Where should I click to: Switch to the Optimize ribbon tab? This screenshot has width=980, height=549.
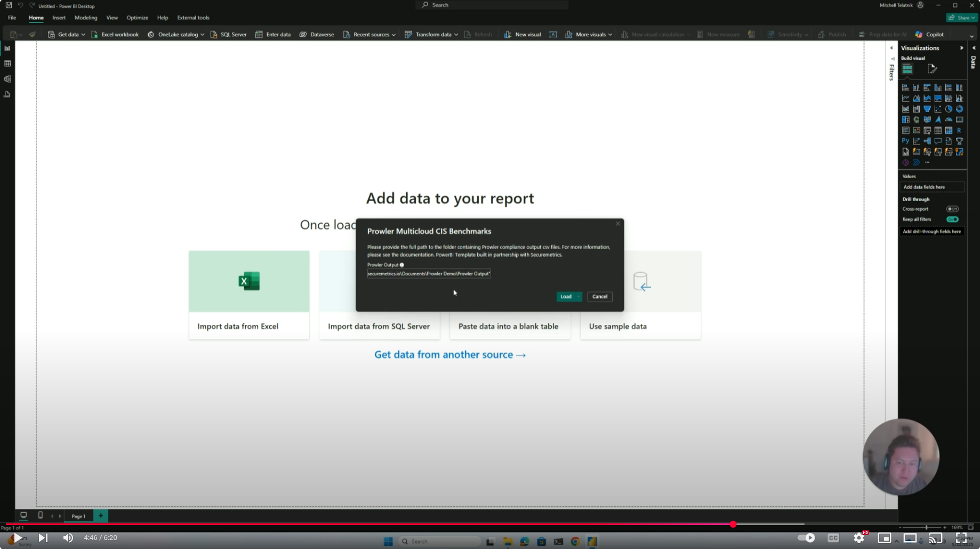tap(137, 18)
